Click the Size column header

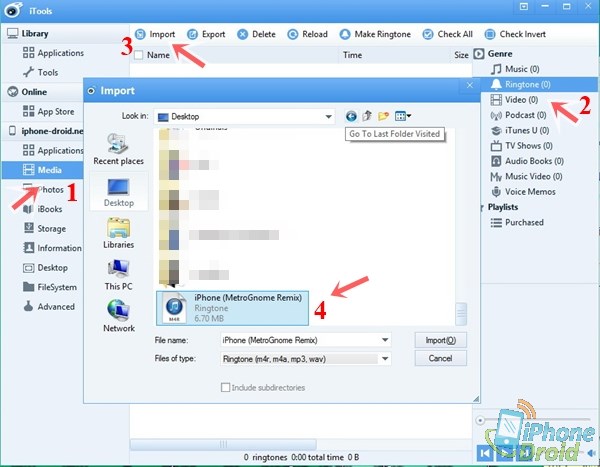(x=461, y=55)
